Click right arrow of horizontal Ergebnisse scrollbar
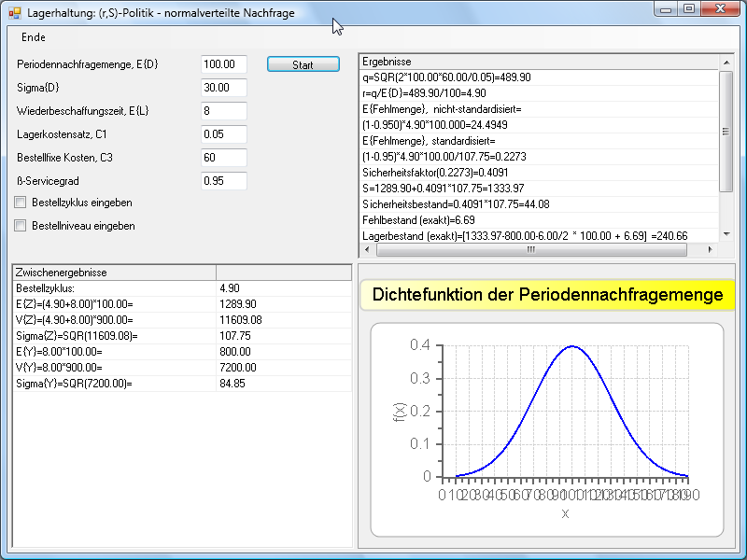This screenshot has height=560, width=747. [x=711, y=250]
